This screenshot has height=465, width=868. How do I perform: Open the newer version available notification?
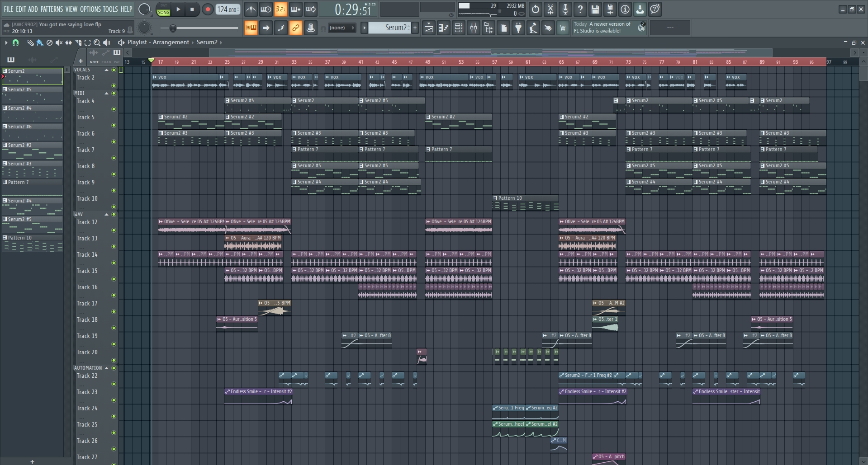(x=609, y=28)
